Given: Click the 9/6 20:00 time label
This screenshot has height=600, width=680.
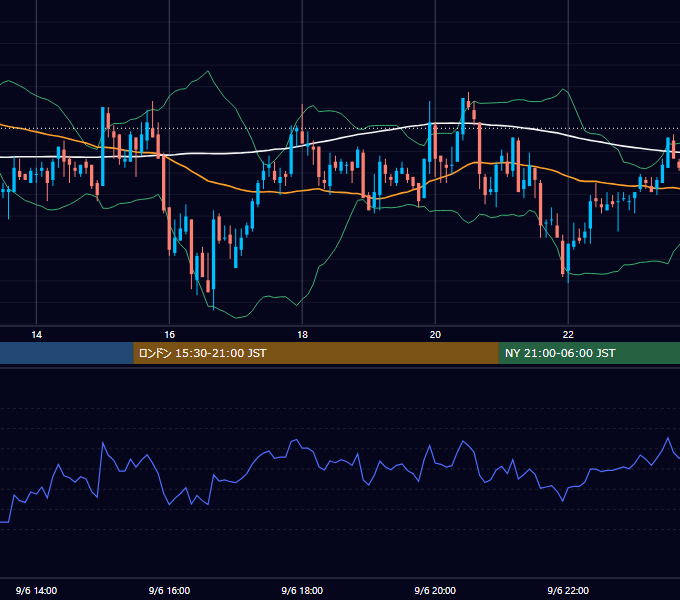Looking at the screenshot, I should pyautogui.click(x=435, y=590).
